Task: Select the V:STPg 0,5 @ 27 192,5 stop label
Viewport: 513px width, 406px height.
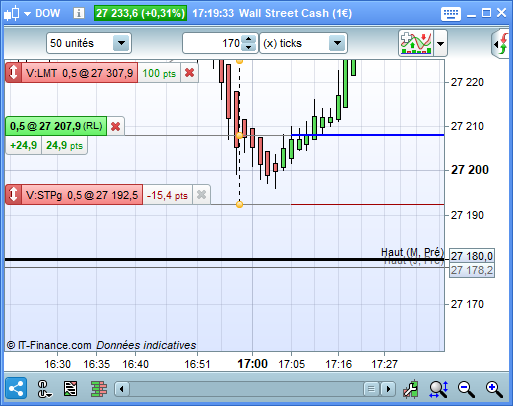Action: pyautogui.click(x=82, y=195)
